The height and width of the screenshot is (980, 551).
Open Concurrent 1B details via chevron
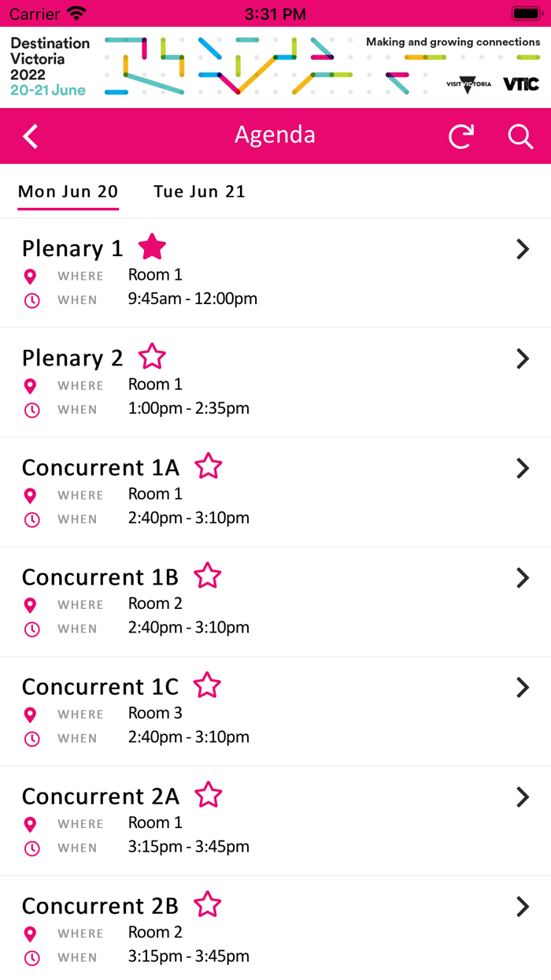click(522, 577)
